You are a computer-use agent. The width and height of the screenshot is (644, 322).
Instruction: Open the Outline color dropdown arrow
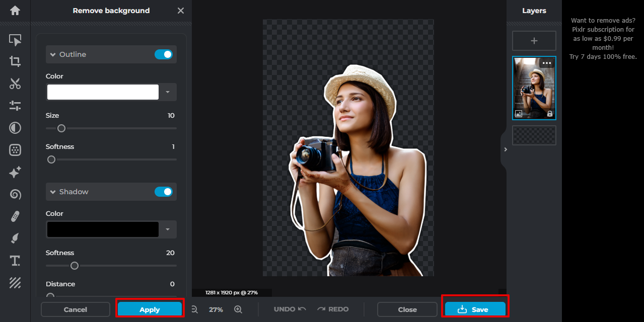[168, 92]
